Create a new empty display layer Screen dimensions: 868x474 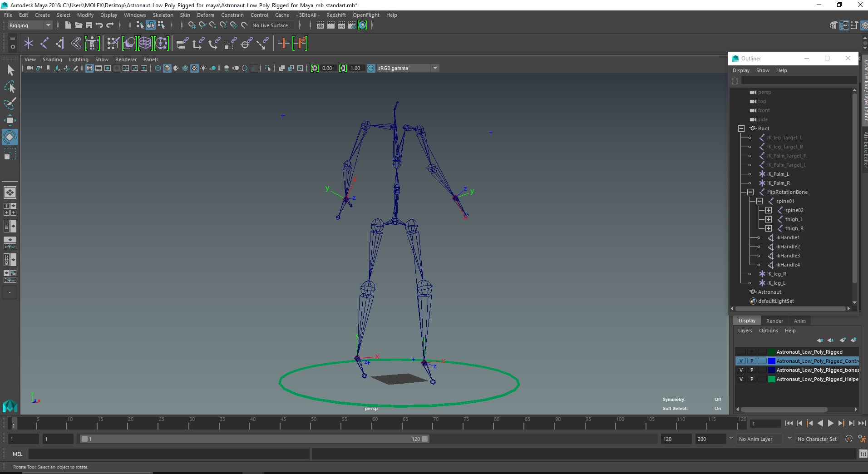coord(843,340)
